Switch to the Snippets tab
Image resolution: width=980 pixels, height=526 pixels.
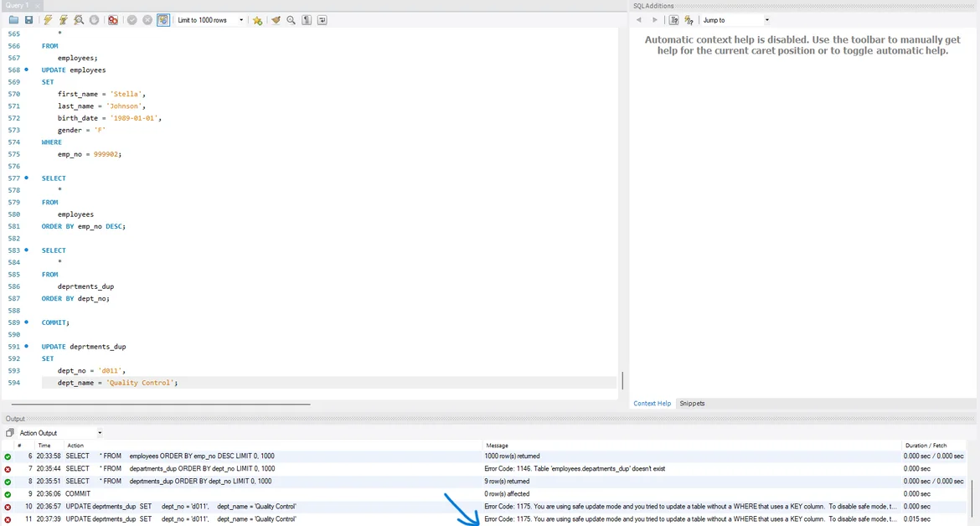692,404
